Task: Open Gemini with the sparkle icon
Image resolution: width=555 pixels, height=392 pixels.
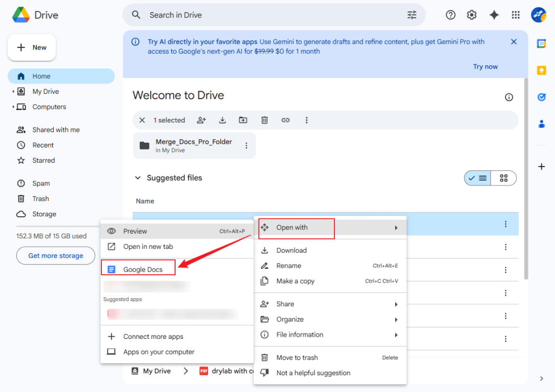Action: coord(494,15)
